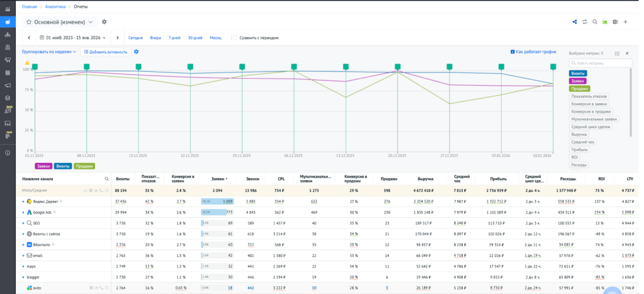Select the 30 дней period shortcut

click(195, 38)
